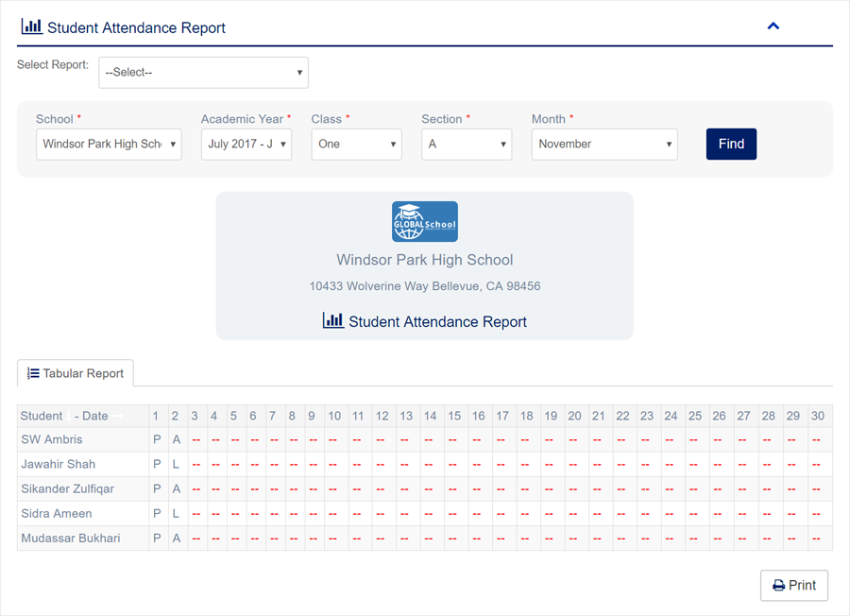
Task: Click the Select Report label
Action: (53, 64)
